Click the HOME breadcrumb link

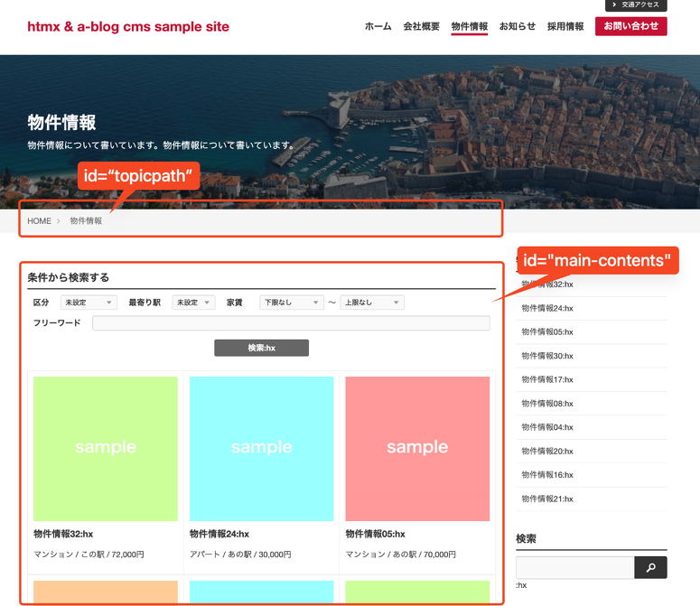point(39,221)
